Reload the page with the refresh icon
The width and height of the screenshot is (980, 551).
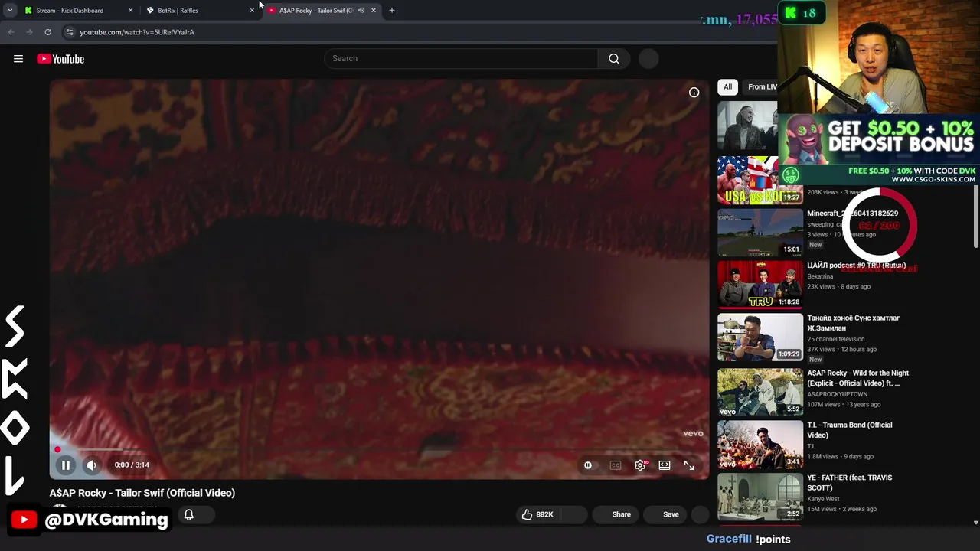click(x=47, y=32)
